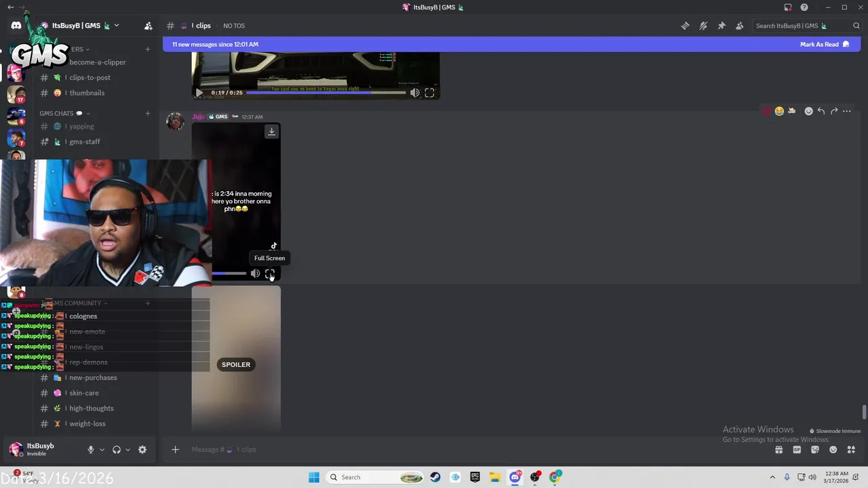The image size is (868, 488).
Task: Open the Windows Start menu
Action: tap(314, 477)
